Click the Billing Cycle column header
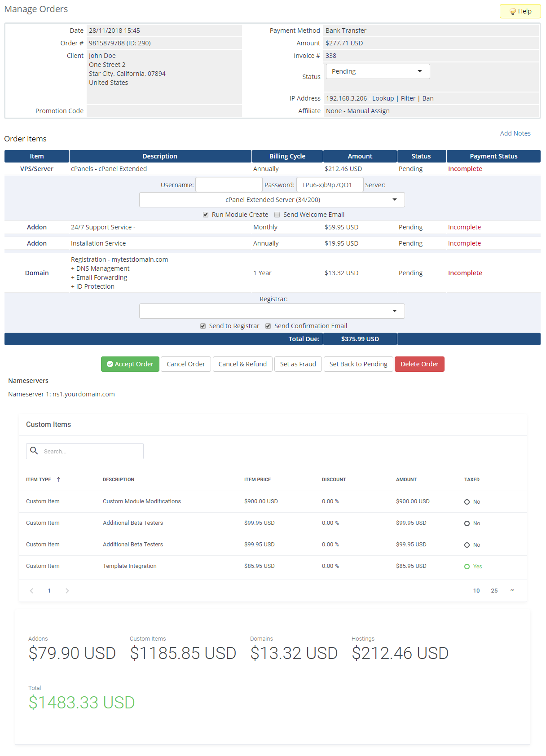 coord(287,156)
